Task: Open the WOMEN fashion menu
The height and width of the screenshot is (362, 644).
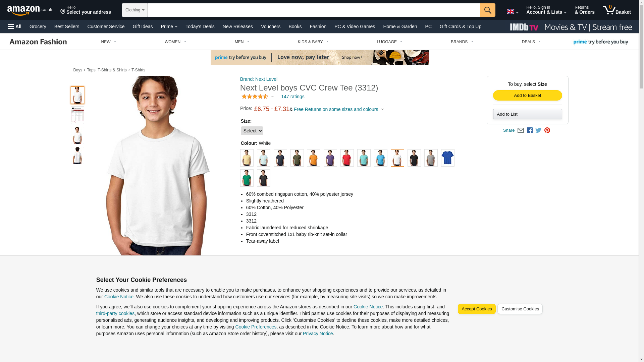Action: 175,42
